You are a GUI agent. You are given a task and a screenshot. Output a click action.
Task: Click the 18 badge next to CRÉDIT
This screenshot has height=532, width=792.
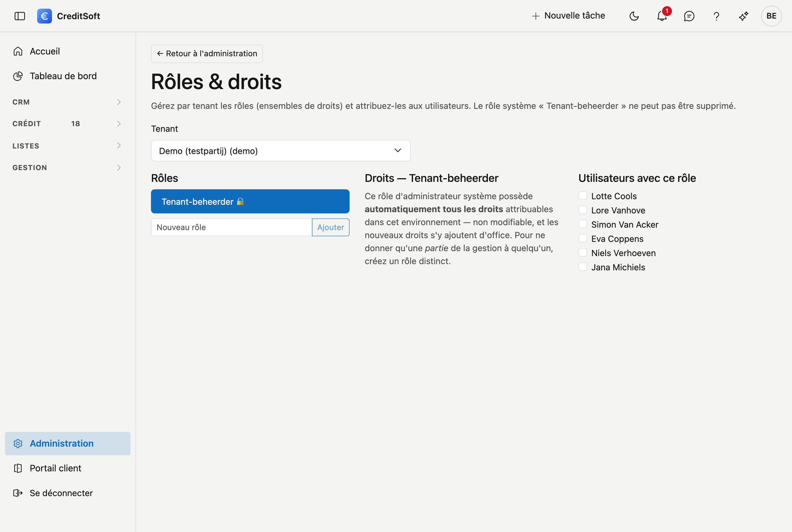[76, 124]
